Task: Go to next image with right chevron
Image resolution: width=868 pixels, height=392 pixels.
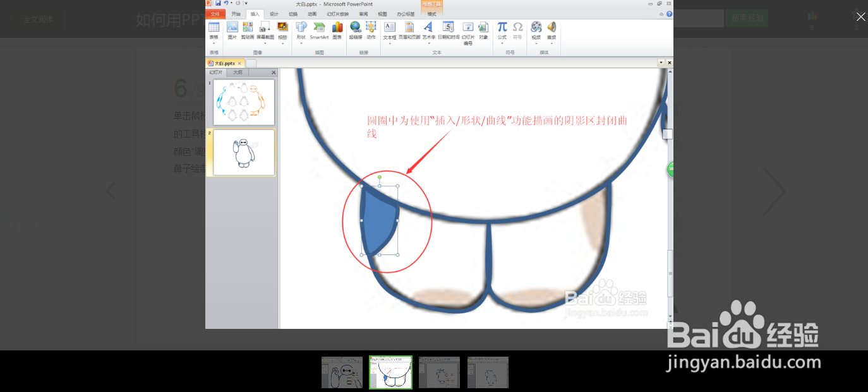Action: coord(773,191)
